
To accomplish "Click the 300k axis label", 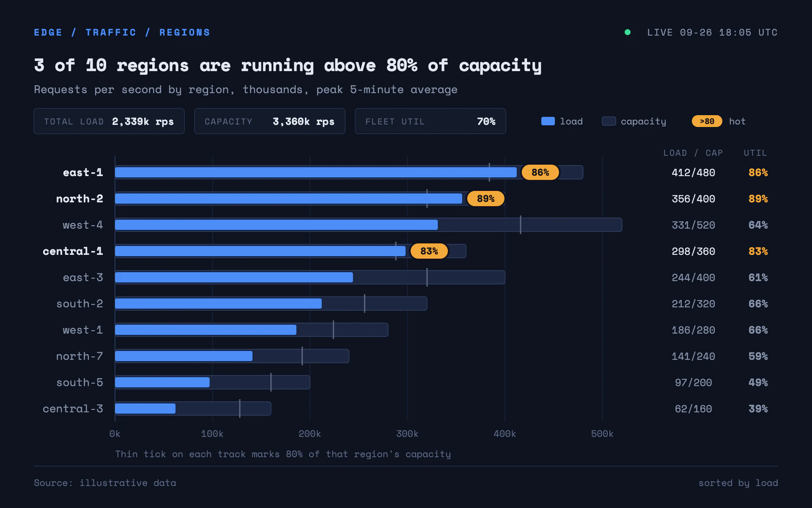I will (407, 433).
